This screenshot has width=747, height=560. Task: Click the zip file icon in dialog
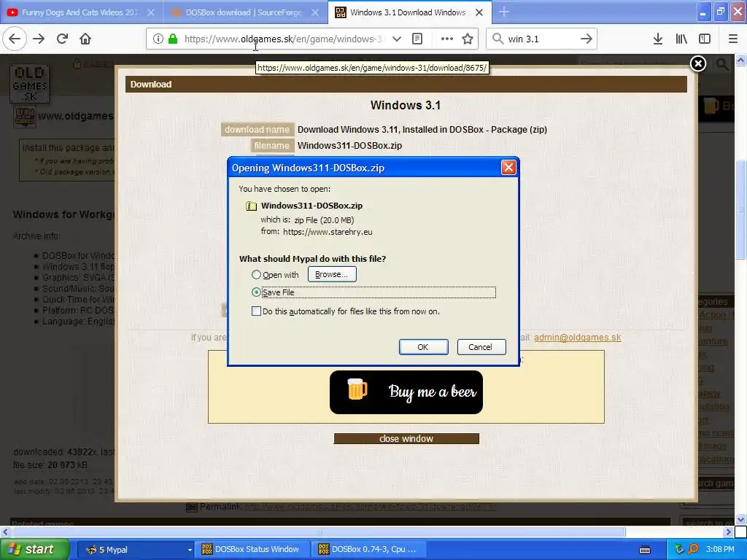251,206
